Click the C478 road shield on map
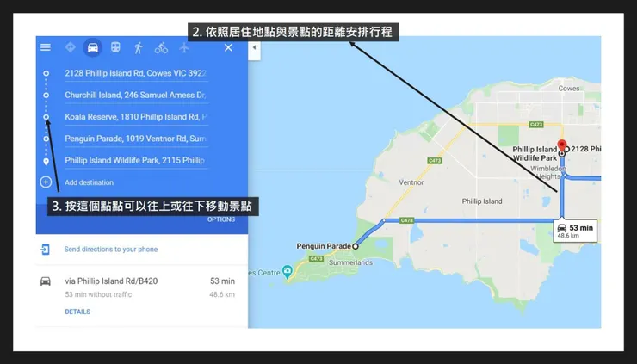Screen dimensions: 637x364 [406, 220]
